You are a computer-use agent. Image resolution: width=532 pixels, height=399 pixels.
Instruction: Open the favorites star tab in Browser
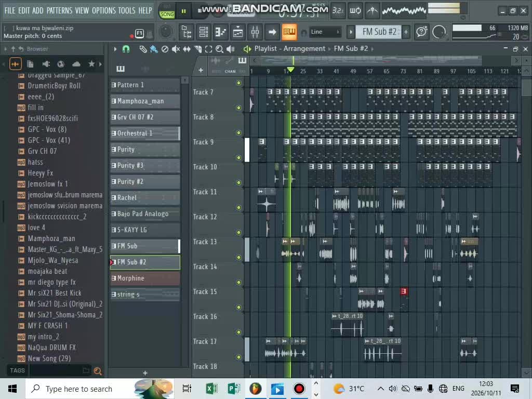91,64
